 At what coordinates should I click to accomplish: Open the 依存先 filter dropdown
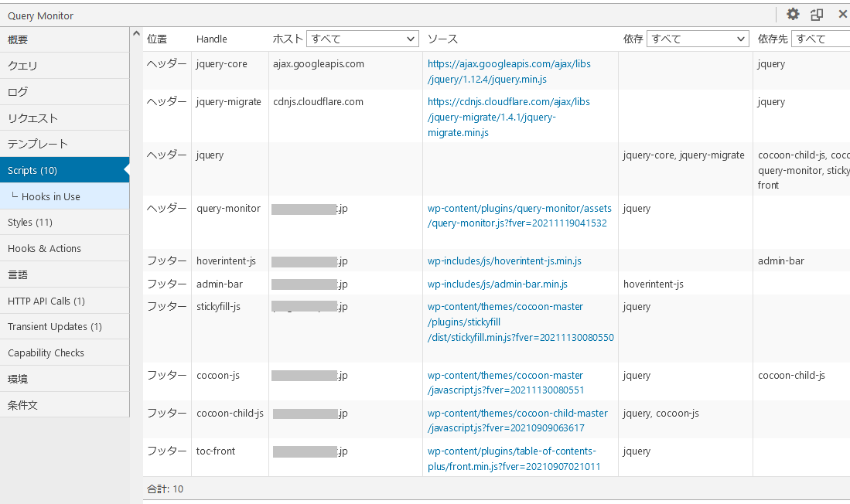[x=820, y=39]
